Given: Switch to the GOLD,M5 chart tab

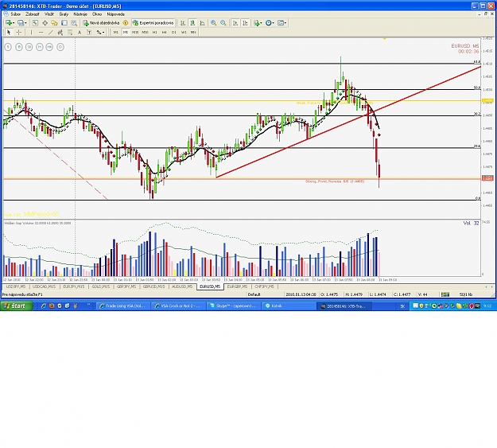Looking at the screenshot, I should pyautogui.click(x=101, y=286).
